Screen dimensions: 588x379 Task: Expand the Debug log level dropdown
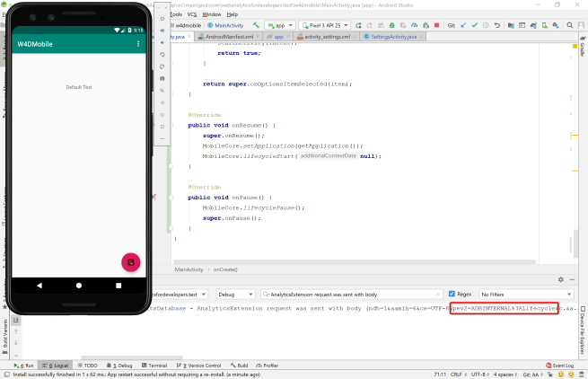pyautogui.click(x=235, y=294)
